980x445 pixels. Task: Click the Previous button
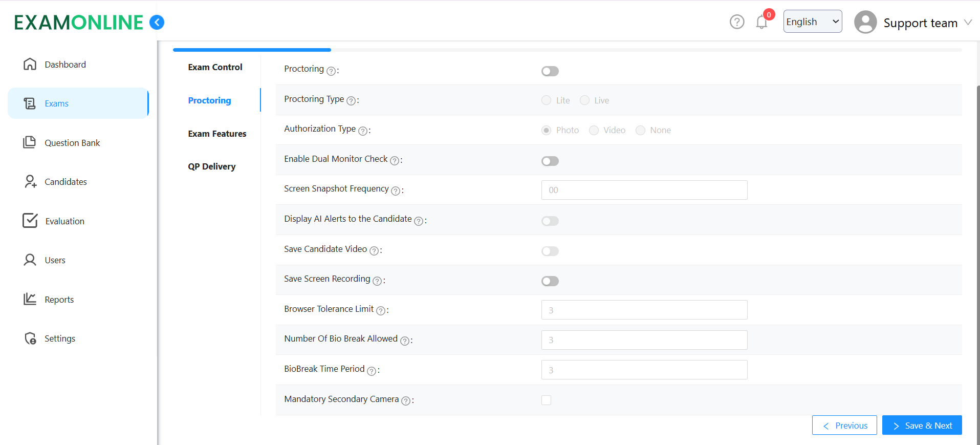pos(844,426)
